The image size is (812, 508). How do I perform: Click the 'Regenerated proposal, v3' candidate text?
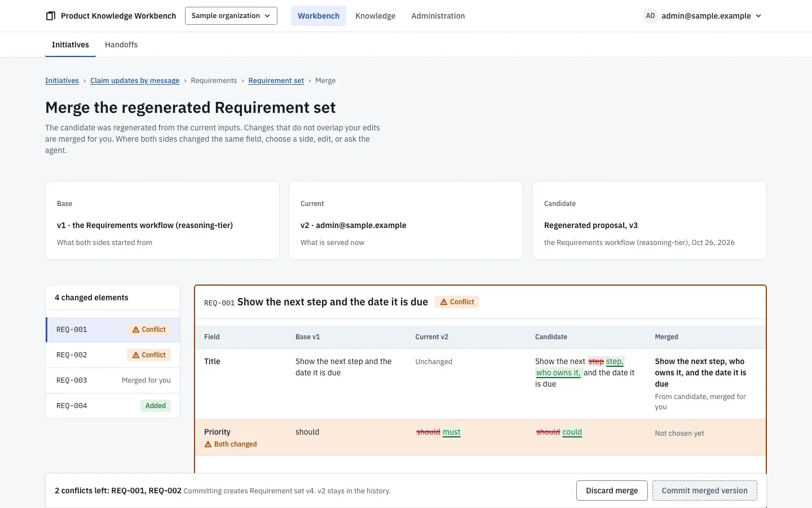[x=591, y=225]
